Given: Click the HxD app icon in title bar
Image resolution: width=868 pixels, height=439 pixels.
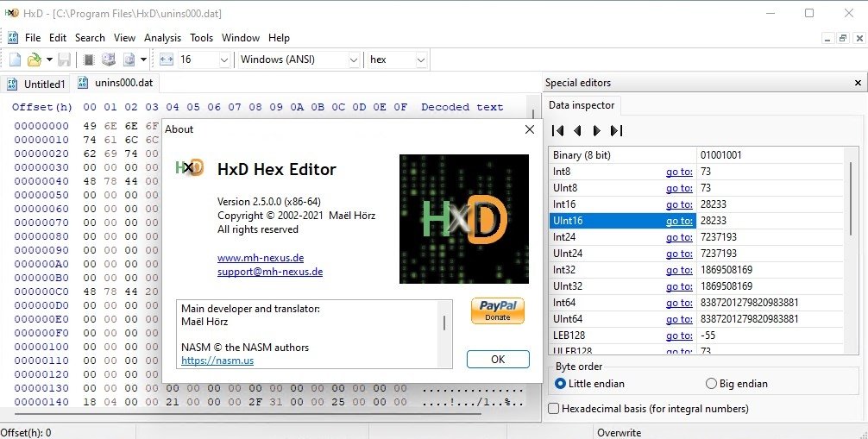Looking at the screenshot, I should click(11, 13).
